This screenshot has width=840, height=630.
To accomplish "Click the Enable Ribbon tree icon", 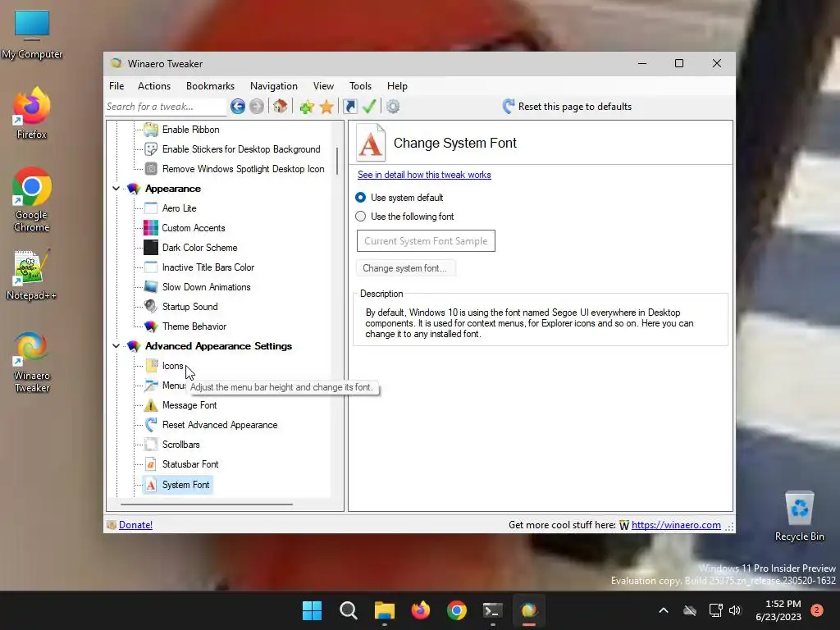I will pos(151,130).
